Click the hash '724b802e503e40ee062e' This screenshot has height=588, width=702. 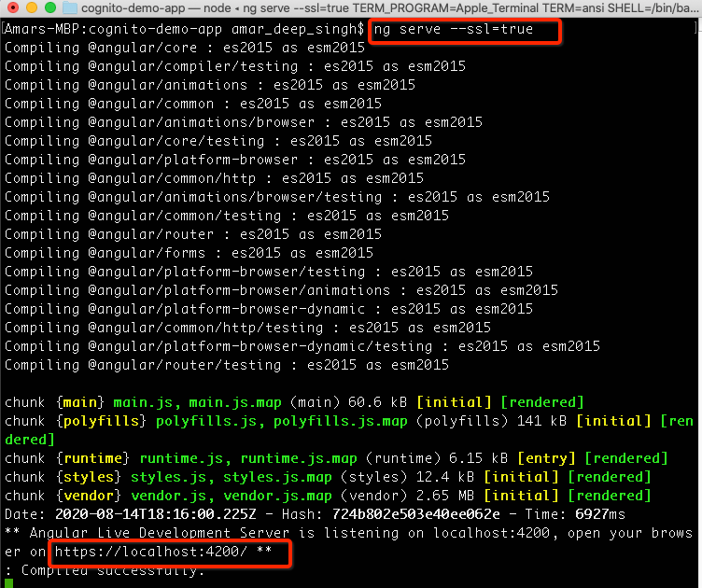tap(415, 514)
